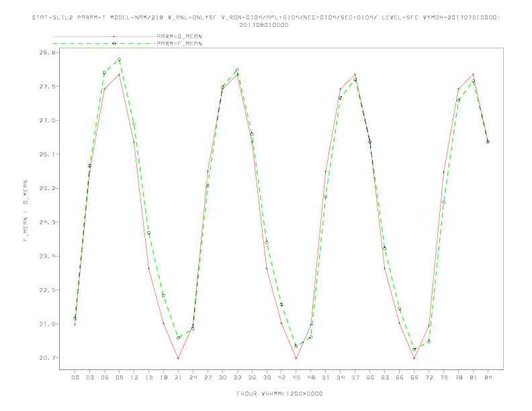Click the y-axis value 23.4
This screenshot has height=411, width=532.
pos(47,256)
